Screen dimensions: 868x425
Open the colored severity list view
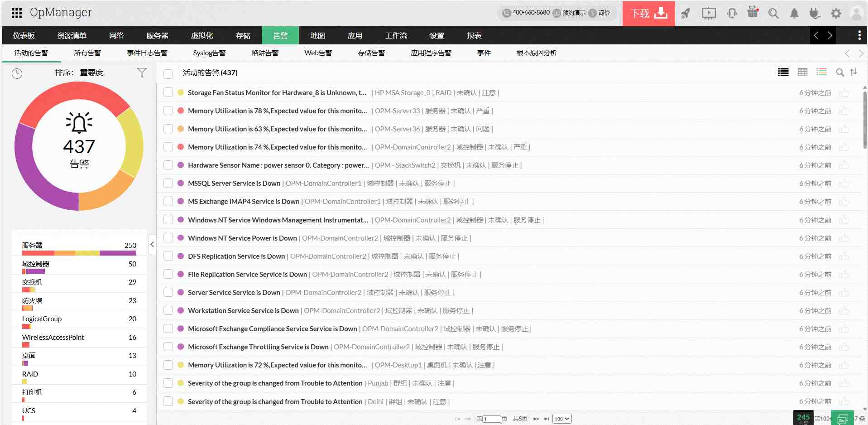822,72
